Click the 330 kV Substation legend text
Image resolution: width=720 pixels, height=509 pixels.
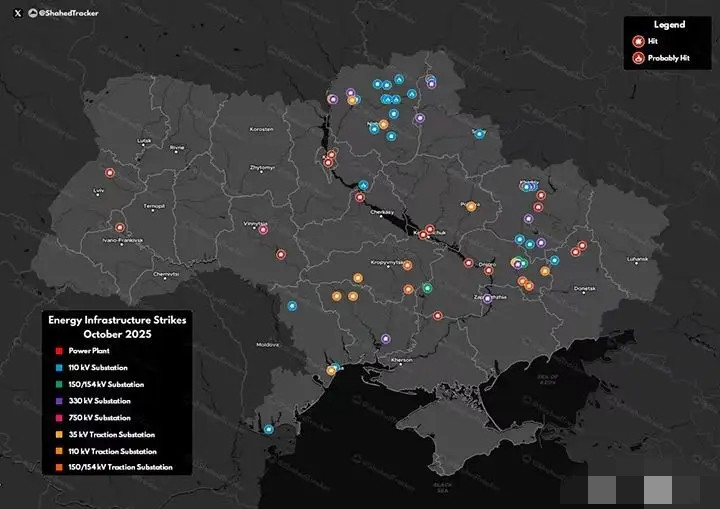pyautogui.click(x=100, y=401)
